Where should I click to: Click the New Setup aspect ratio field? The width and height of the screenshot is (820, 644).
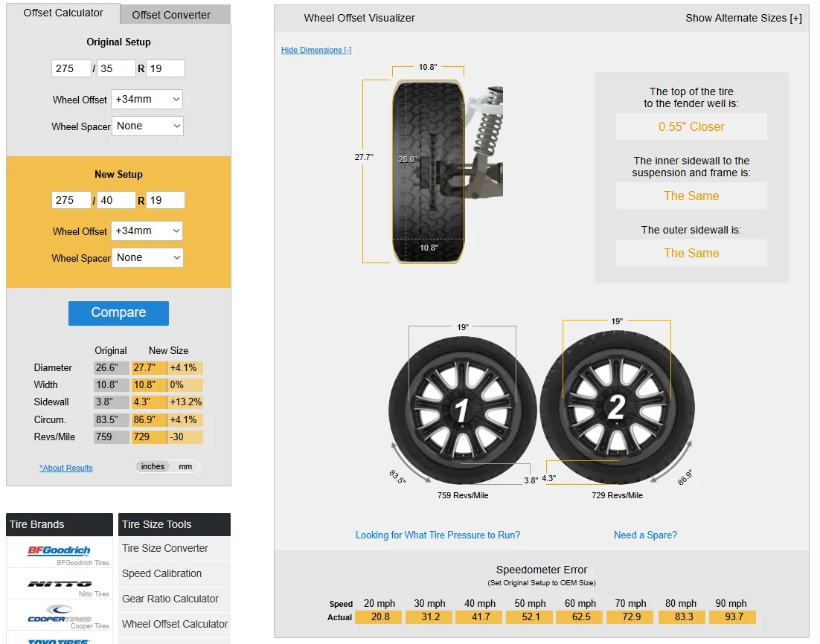pos(116,200)
